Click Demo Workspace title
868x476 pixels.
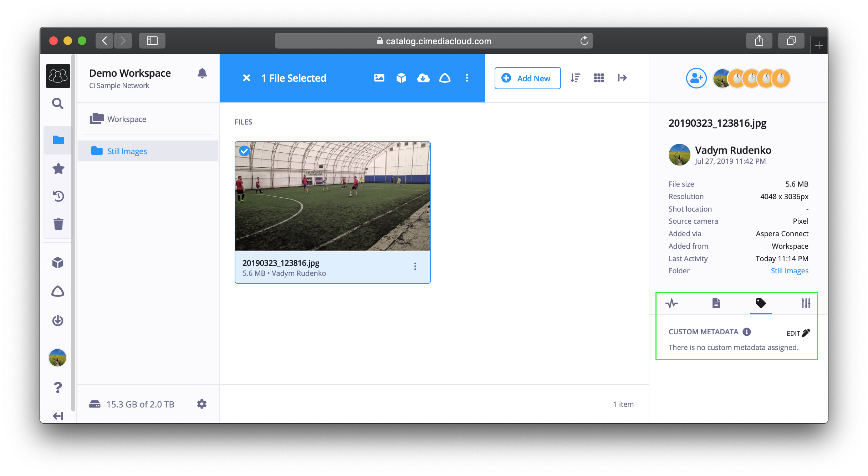pos(130,73)
